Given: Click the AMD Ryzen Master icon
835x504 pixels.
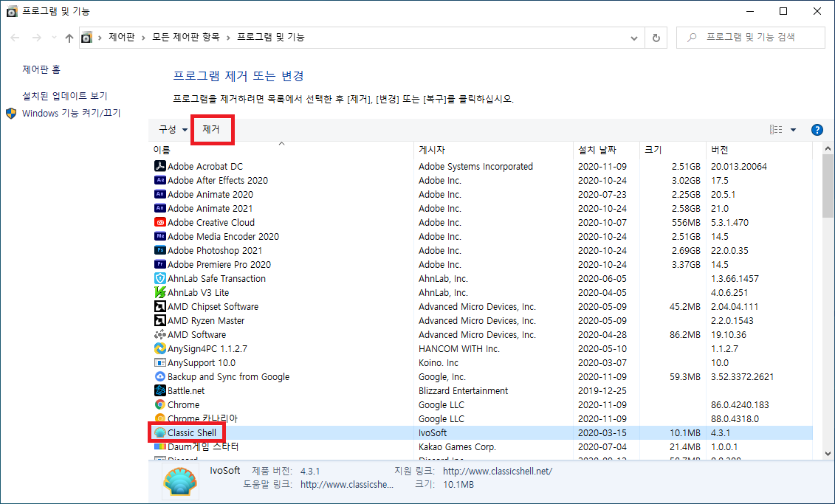Looking at the screenshot, I should (x=159, y=320).
